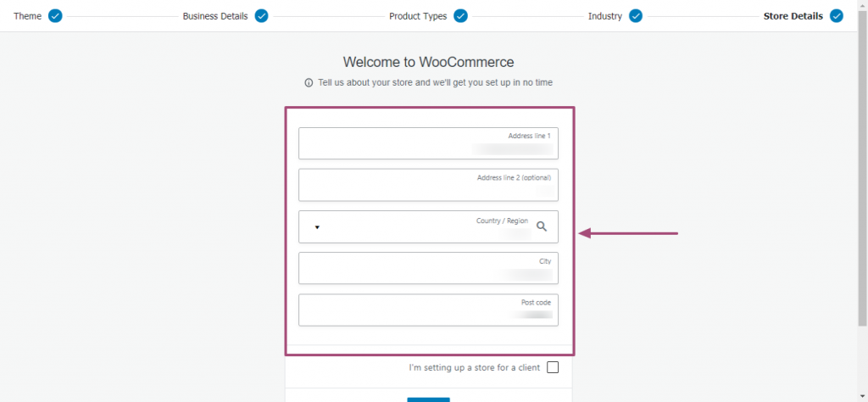868x402 pixels.
Task: Click the info icon beside store description
Action: [x=309, y=83]
